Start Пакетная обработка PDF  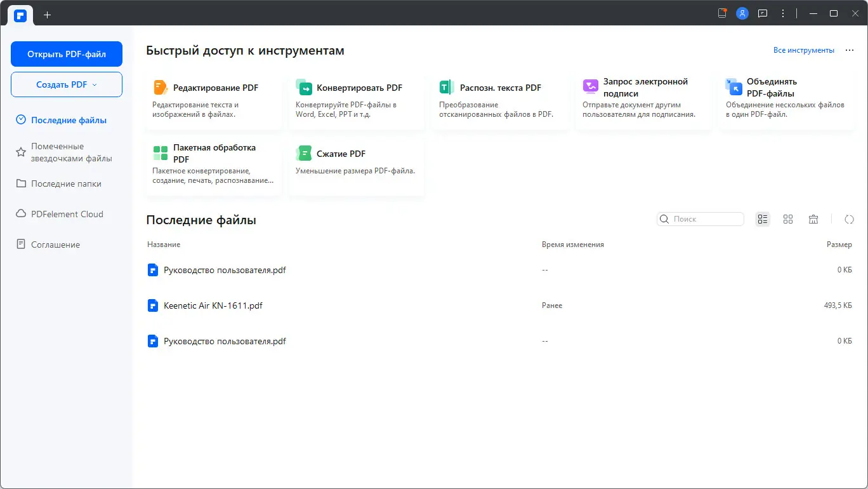[x=214, y=153]
